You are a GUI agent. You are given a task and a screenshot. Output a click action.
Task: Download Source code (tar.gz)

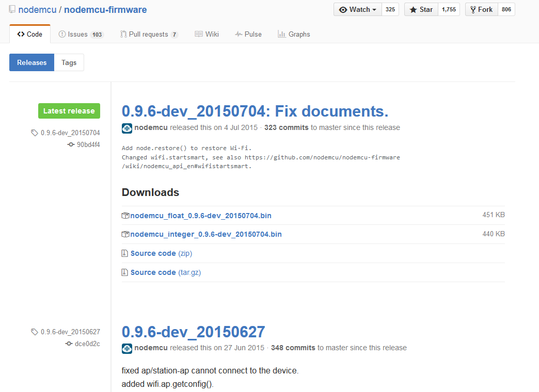pos(166,272)
